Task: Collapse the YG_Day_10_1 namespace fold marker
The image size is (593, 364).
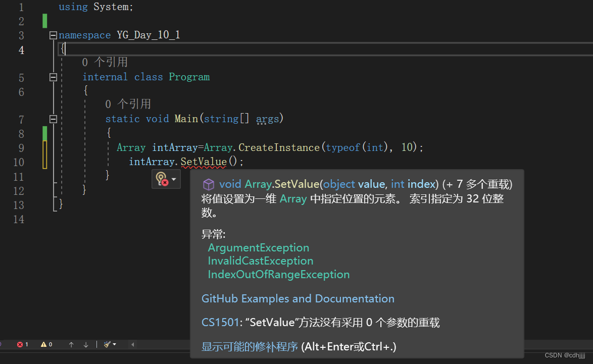Action: coord(53,35)
